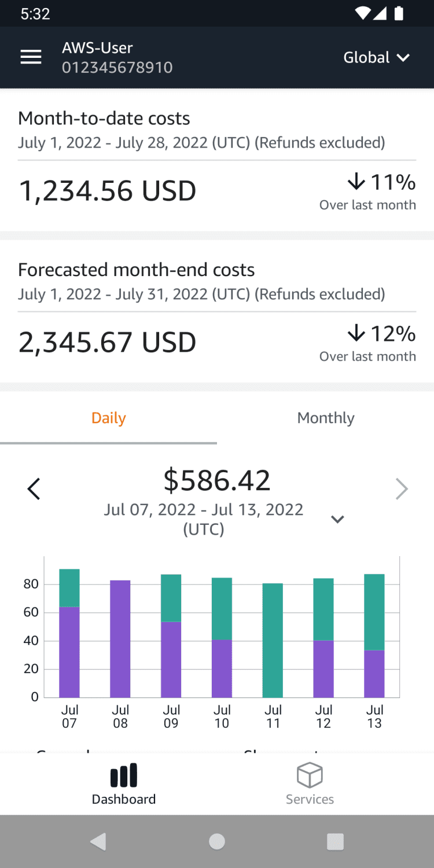The height and width of the screenshot is (868, 434).
Task: Open the hamburger navigation menu
Action: tap(31, 57)
